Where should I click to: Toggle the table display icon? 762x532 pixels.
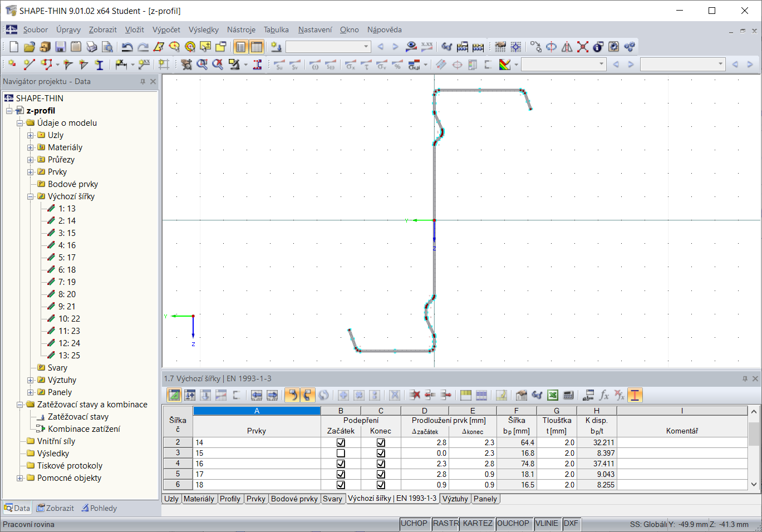coord(257,47)
